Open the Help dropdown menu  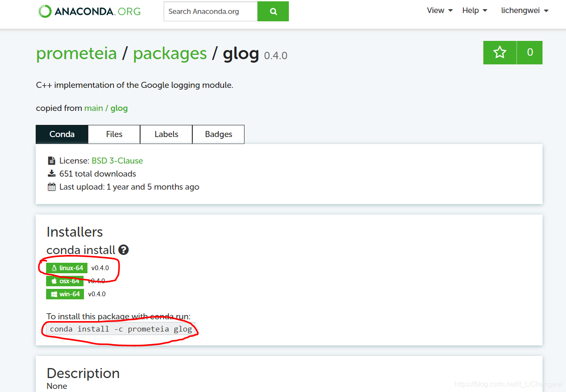[475, 10]
